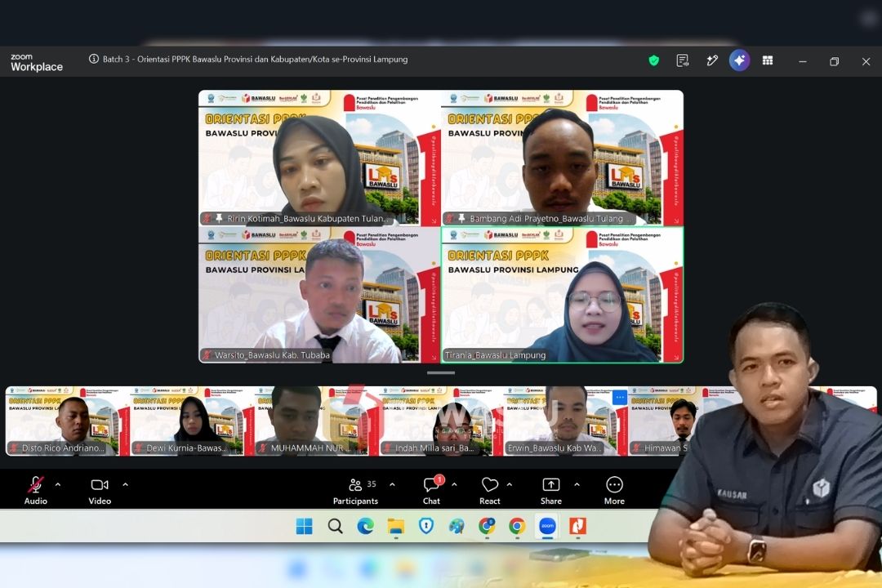
Task: Open the AI Companion sparkle button
Action: point(739,60)
